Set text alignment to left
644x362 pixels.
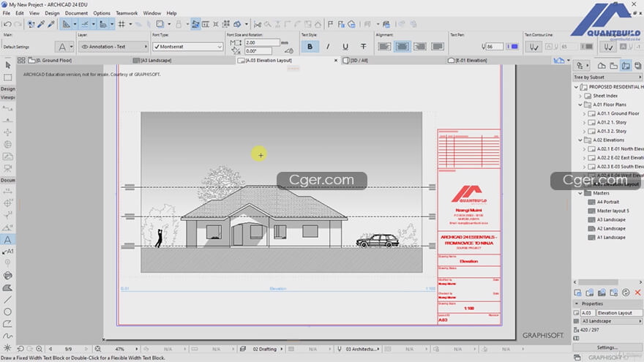click(384, 46)
